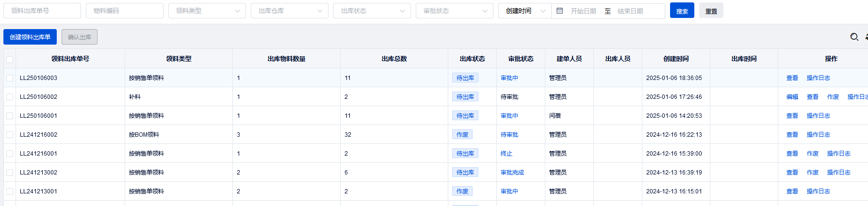Click the 创建领料出库单 button
Viewport: 868px width, 206px height.
click(x=30, y=37)
